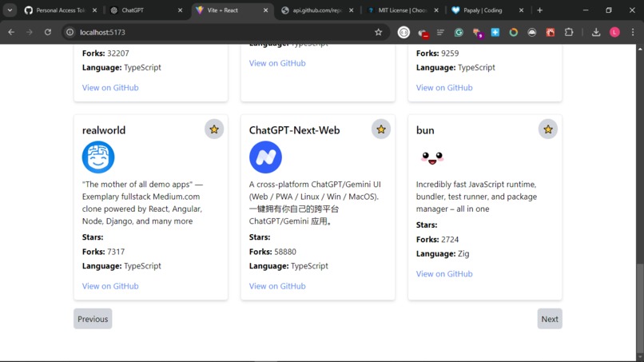
Task: Click the scrollbar up arrow
Action: pyautogui.click(x=640, y=49)
